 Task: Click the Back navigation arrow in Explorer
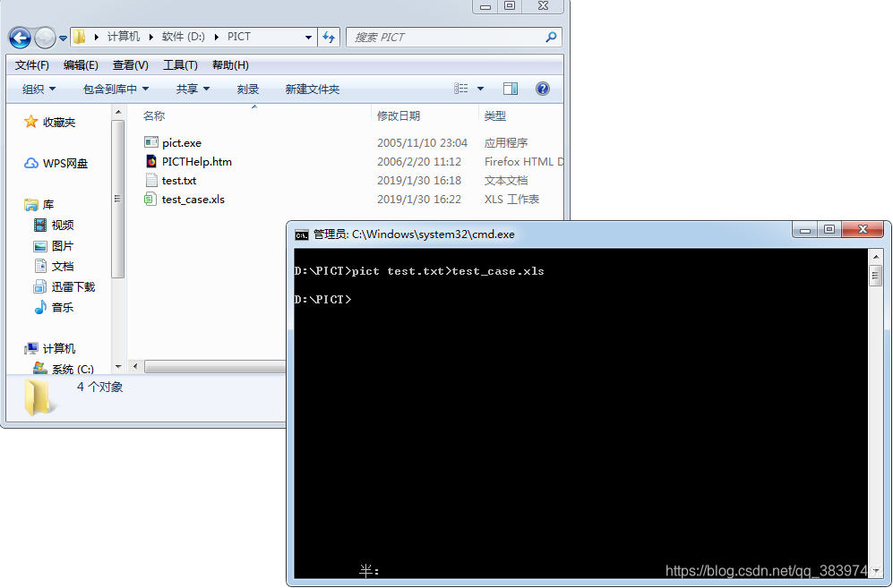[x=20, y=38]
